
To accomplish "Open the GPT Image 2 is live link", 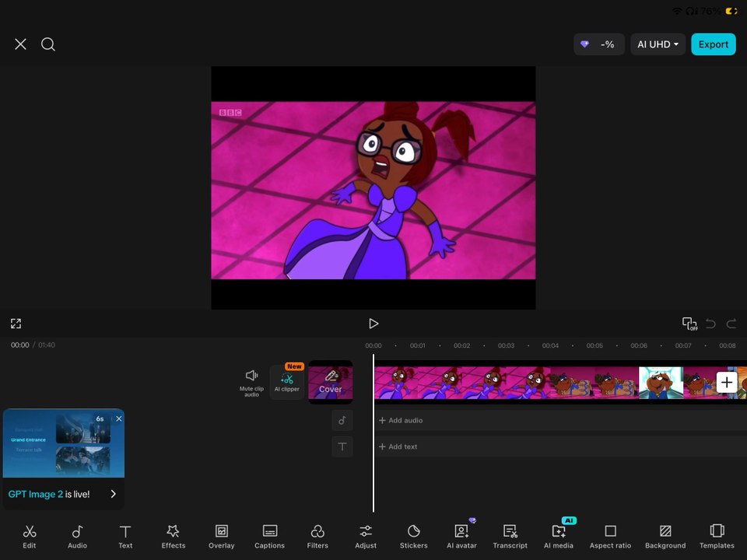I will click(x=63, y=495).
